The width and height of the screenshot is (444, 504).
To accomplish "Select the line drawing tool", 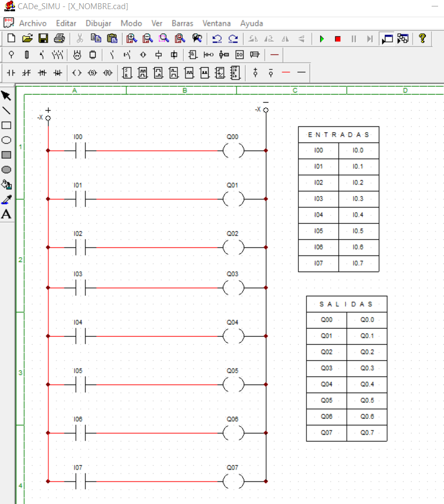I will click(x=6, y=111).
